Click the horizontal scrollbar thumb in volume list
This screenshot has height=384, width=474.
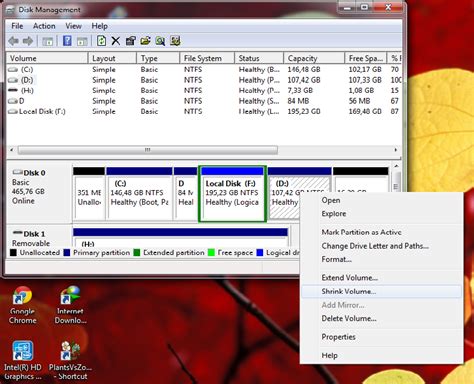(x=148, y=150)
